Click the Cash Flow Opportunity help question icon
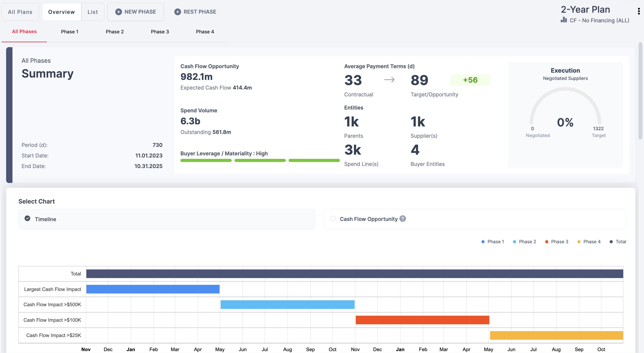The image size is (644, 353). tap(402, 219)
